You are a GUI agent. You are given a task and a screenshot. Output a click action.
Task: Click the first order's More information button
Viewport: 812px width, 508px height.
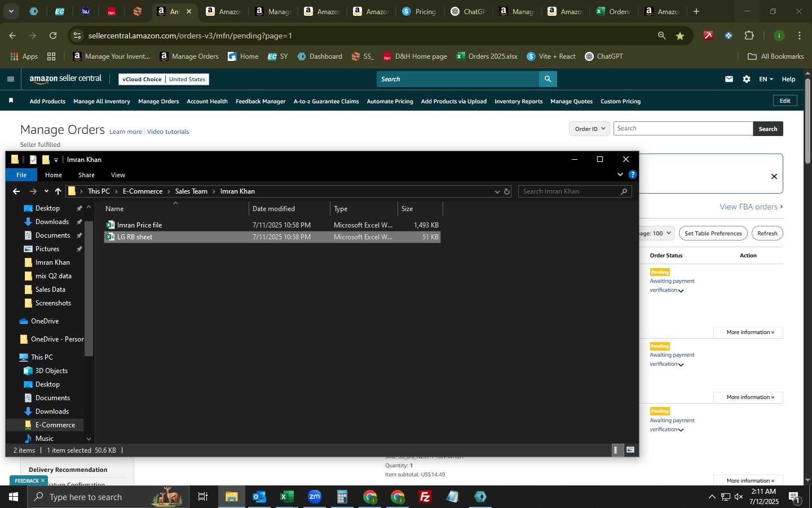click(748, 332)
